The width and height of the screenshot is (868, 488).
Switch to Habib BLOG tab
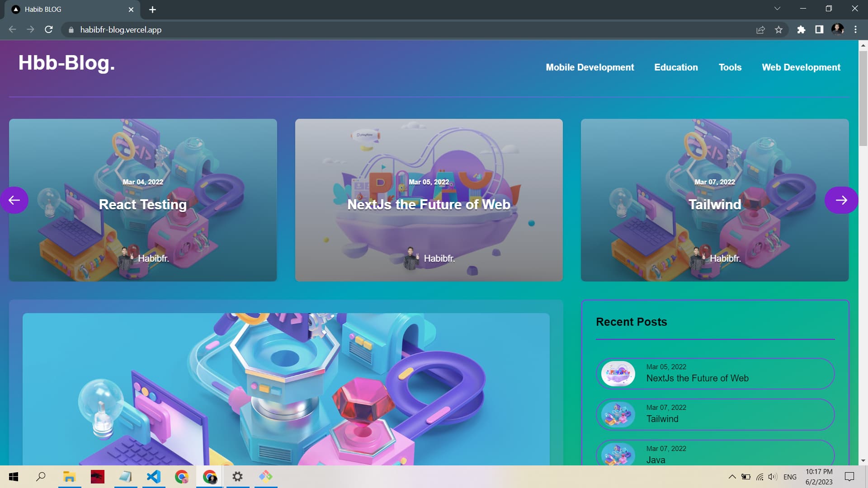point(72,9)
